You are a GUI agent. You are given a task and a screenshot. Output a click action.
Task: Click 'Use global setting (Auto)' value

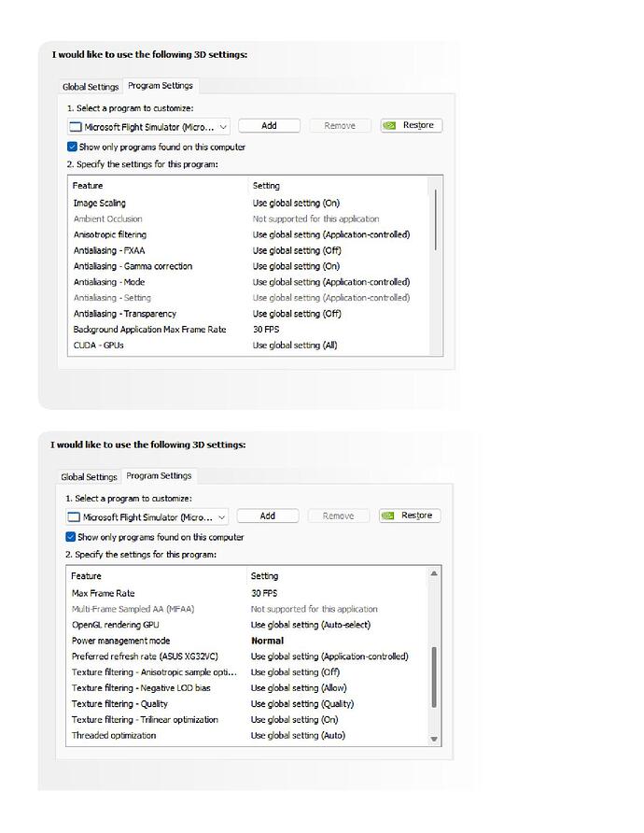coord(298,736)
